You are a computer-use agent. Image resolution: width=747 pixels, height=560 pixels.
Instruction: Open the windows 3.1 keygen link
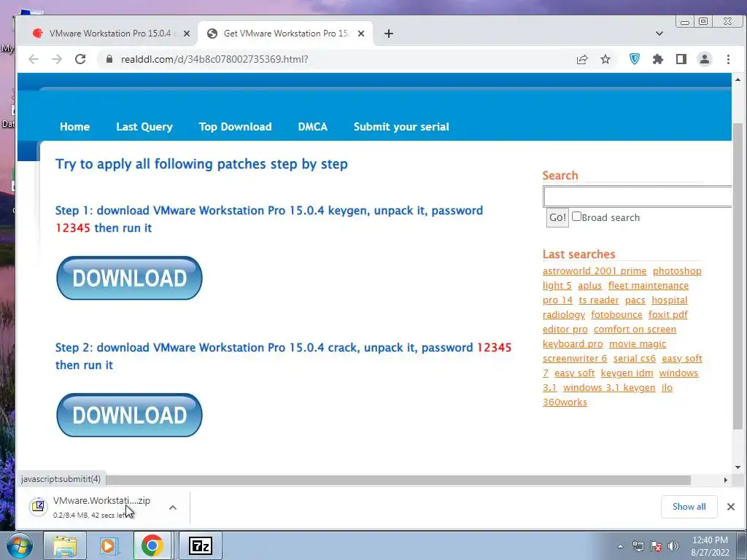tap(609, 388)
